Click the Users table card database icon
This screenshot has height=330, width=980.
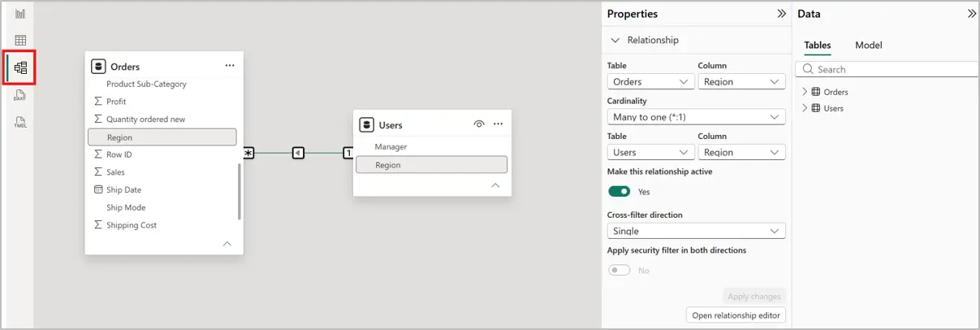pos(367,125)
